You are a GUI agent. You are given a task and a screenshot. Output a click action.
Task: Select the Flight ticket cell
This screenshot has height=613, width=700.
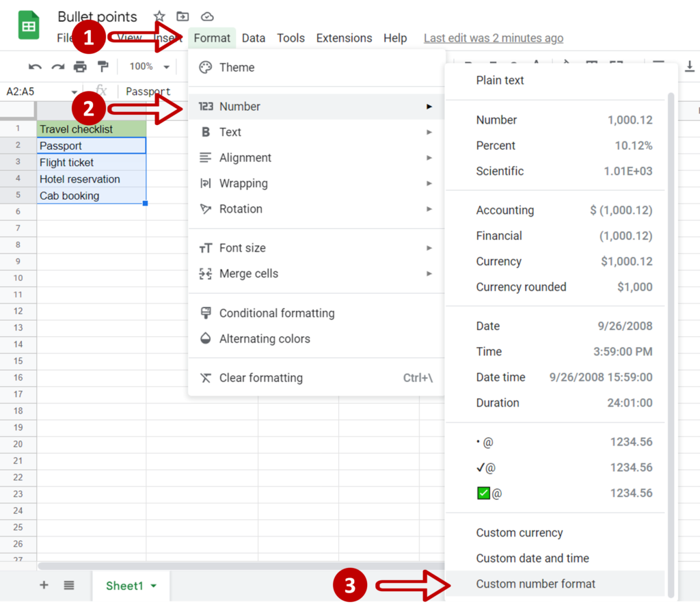[92, 163]
